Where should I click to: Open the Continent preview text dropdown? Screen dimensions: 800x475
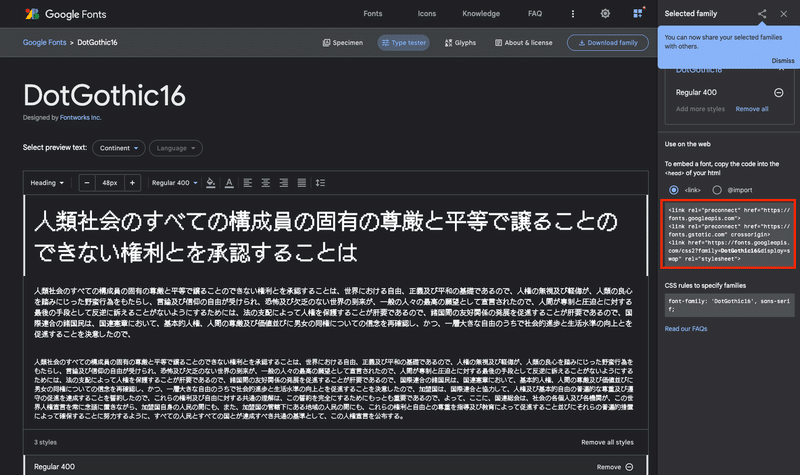click(119, 148)
